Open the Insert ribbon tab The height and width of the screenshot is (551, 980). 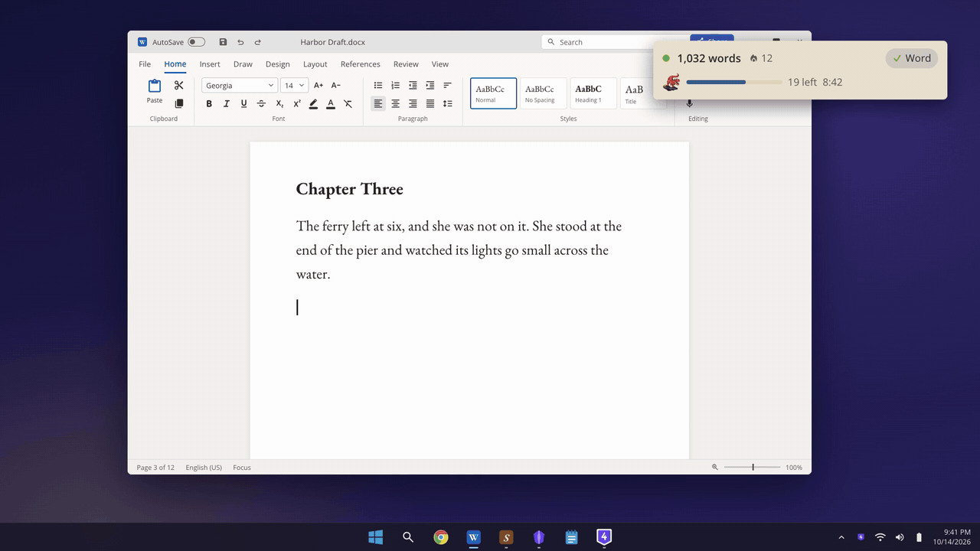pyautogui.click(x=210, y=64)
